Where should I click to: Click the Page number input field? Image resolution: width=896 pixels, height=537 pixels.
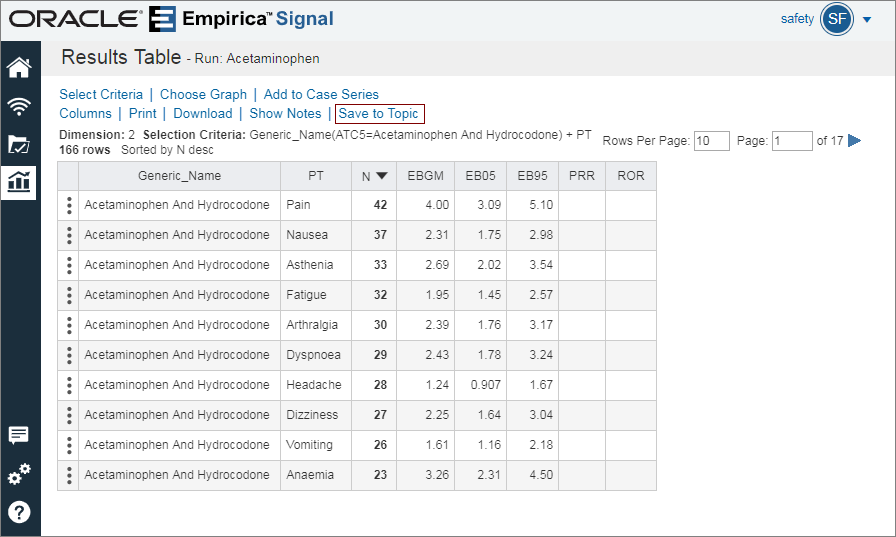click(791, 141)
